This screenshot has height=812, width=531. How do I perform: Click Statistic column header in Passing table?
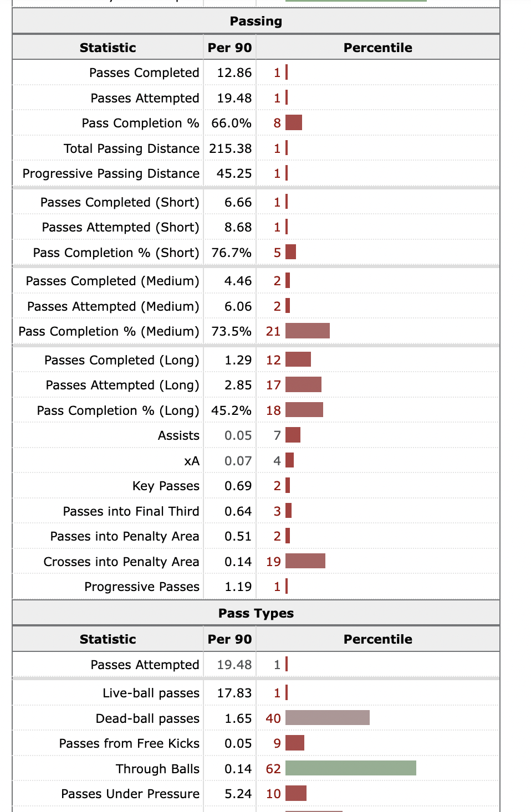coord(108,48)
